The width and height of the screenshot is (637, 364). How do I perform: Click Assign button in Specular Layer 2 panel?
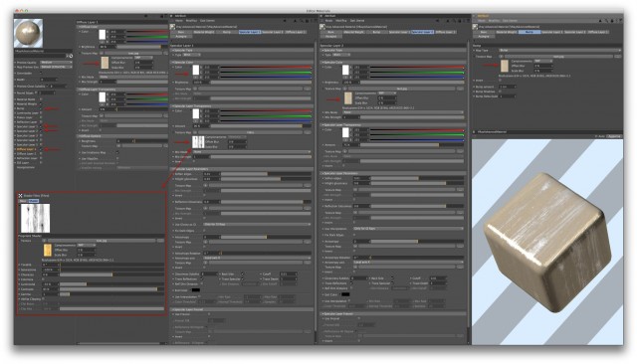[x=331, y=37]
